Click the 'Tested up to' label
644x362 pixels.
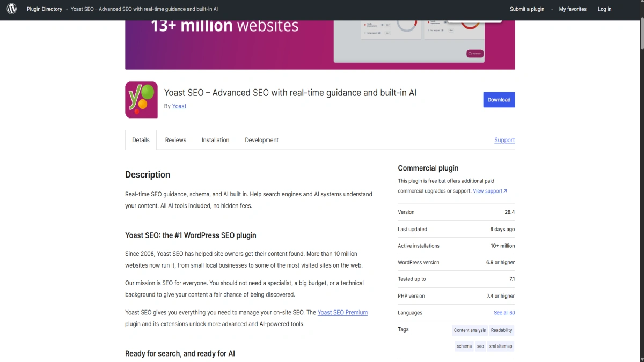pyautogui.click(x=412, y=279)
